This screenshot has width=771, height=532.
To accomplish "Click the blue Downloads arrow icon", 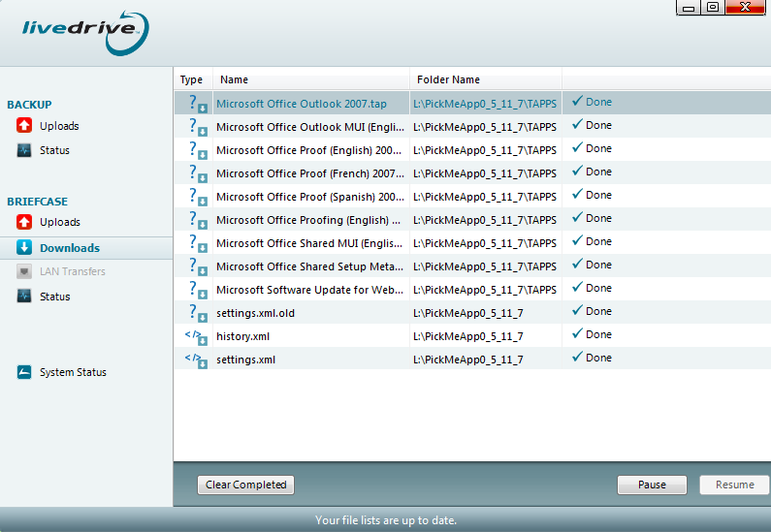I will [x=24, y=247].
